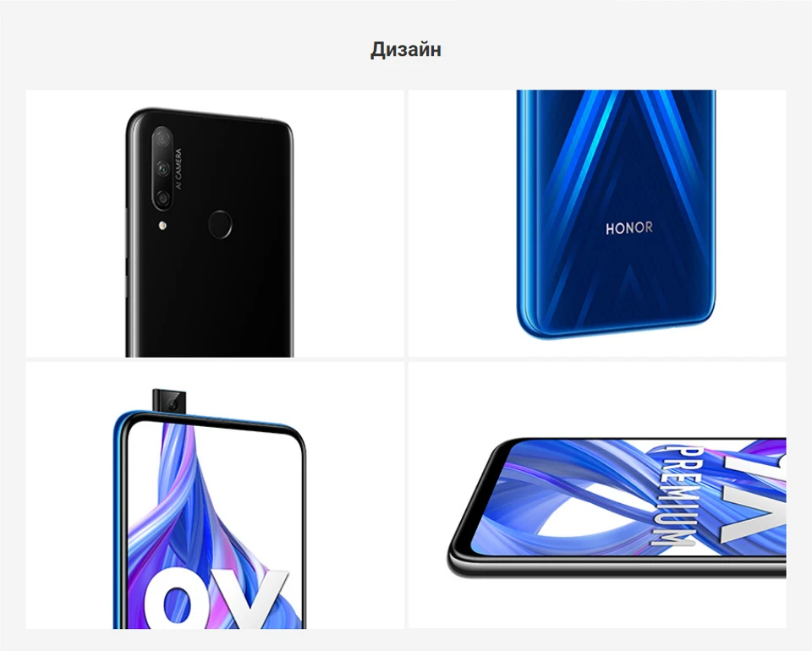
Task: Click the round fingerprint sensor on black phone
Action: click(x=220, y=224)
